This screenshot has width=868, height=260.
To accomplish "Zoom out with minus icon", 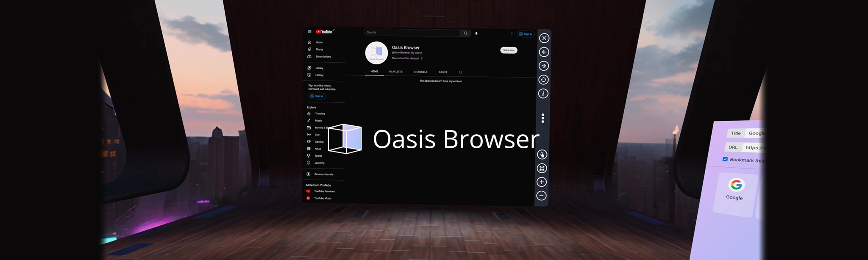I will 541,196.
